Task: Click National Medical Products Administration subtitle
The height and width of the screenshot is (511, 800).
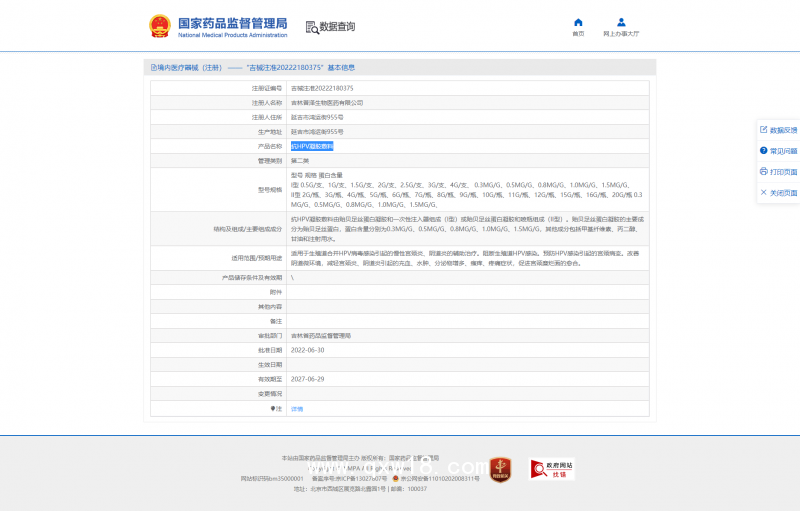Action: pyautogui.click(x=233, y=35)
